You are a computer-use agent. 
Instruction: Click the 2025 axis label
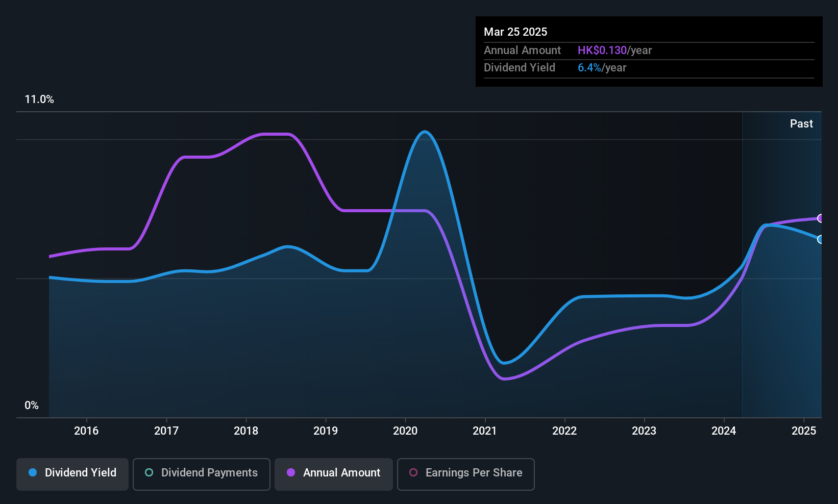[804, 431]
